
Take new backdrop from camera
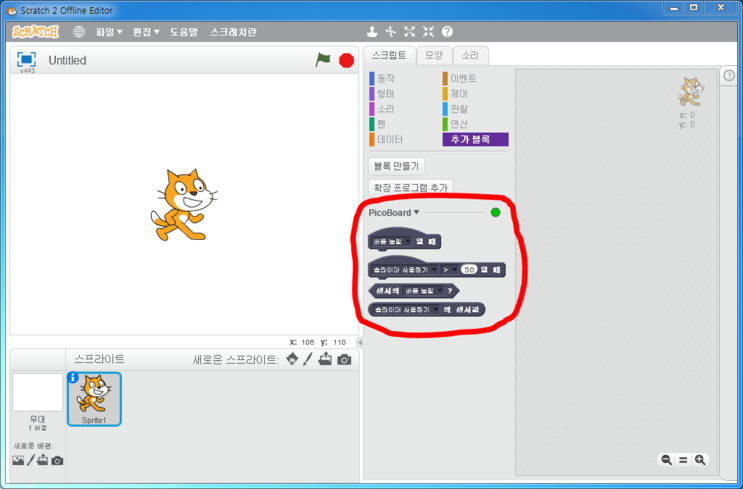click(57, 461)
